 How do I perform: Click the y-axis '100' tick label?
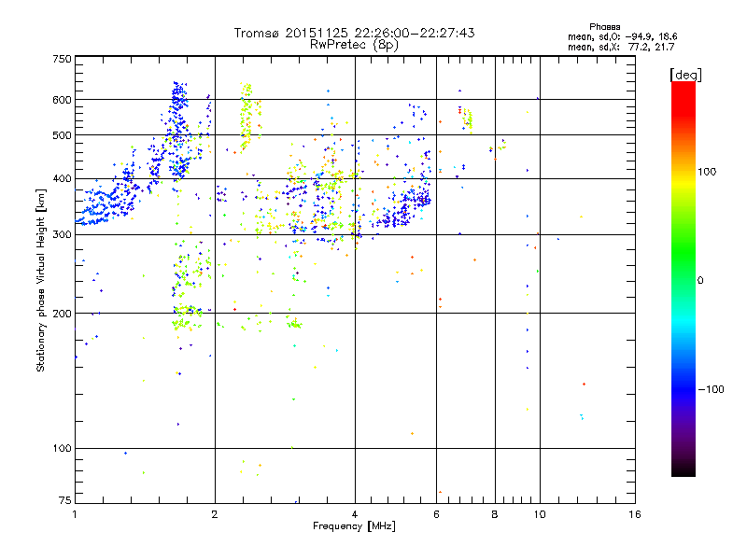pos(62,448)
